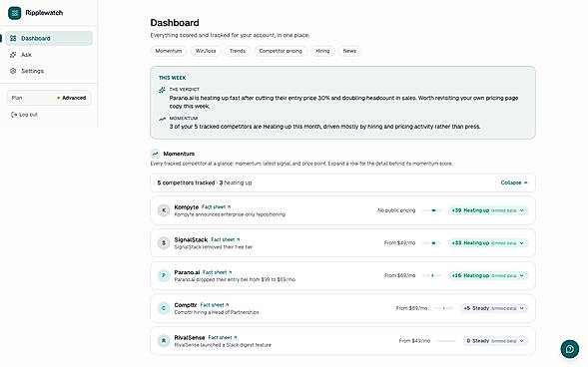This screenshot has height=367, width=588.
Task: Click RivalSense momentum bar indicator
Action: coord(446,341)
